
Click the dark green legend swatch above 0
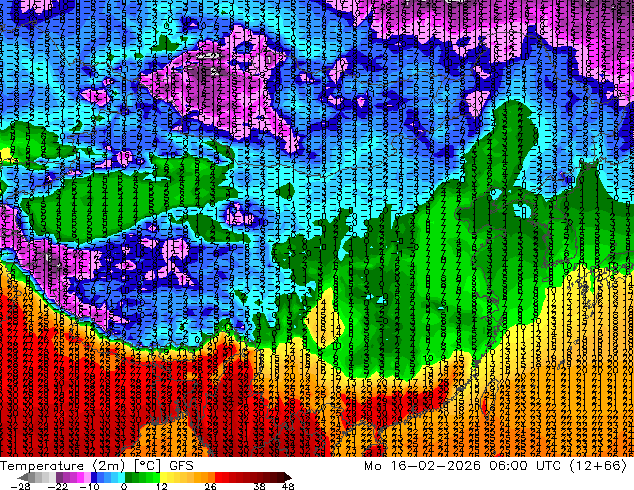128,477
